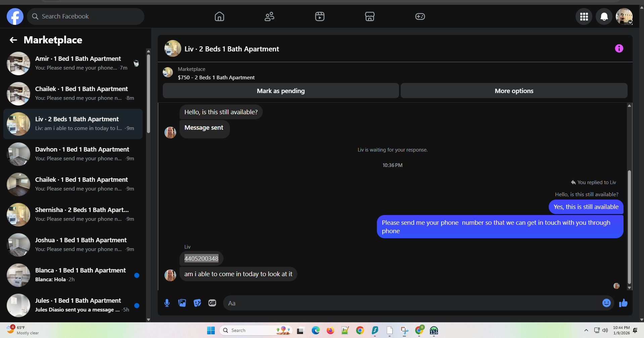
Task: Send a thumbs-up like
Action: pos(623,303)
